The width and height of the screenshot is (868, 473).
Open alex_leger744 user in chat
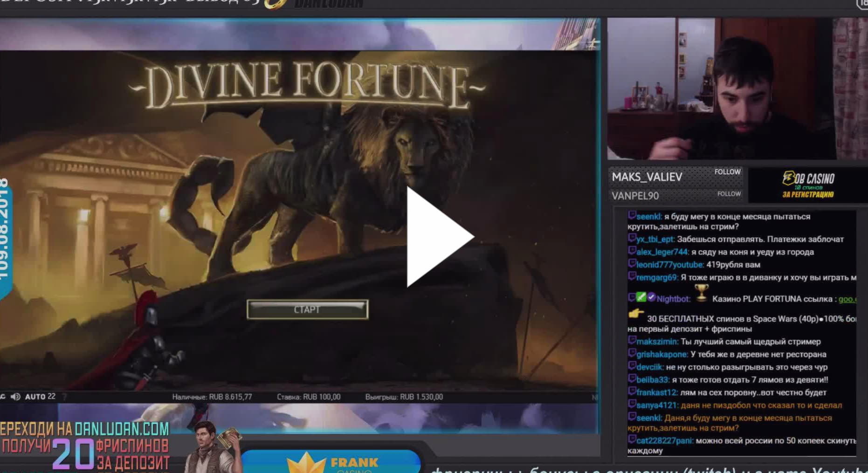[662, 252]
